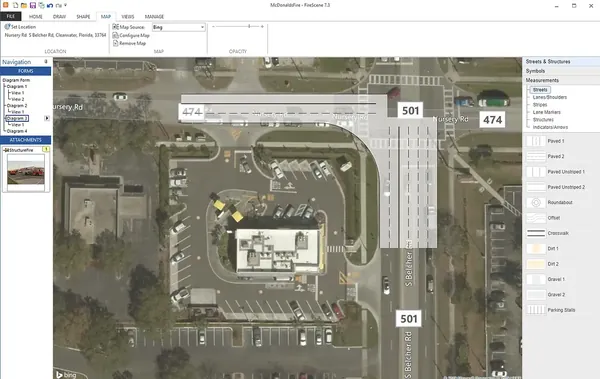The image size is (600, 379).
Task: Pick the Parking Stalls icon
Action: (x=536, y=310)
